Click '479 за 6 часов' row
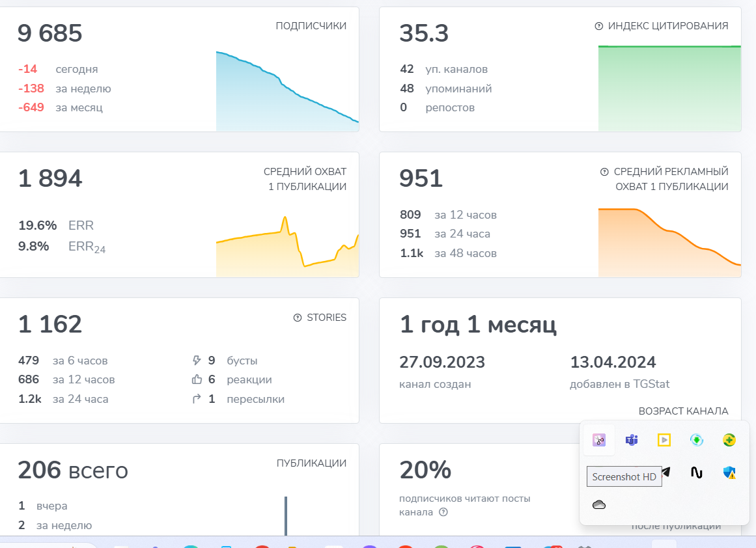The height and width of the screenshot is (548, 756). tap(63, 361)
